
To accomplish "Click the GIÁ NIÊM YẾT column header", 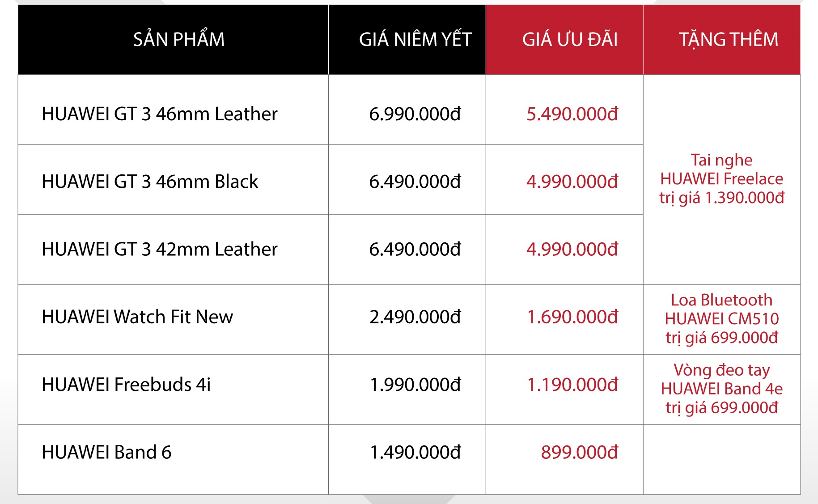I will click(x=415, y=39).
